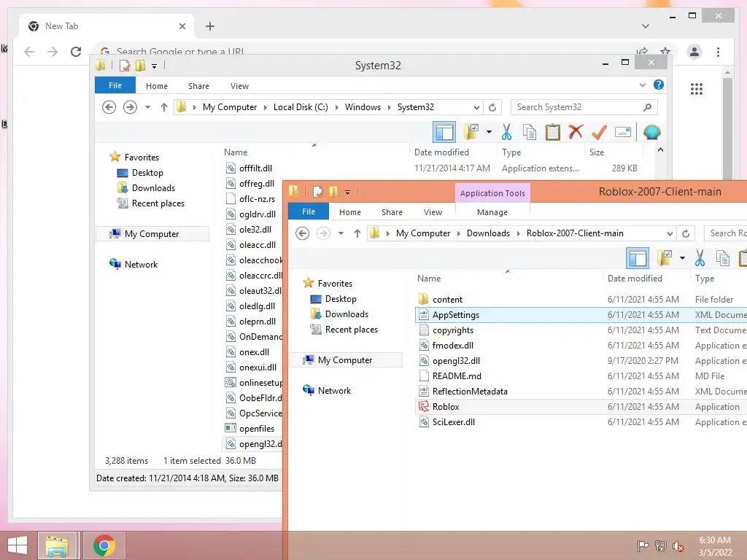Viewport: 747px width, 560px height.
Task: Click the red X Delete icon in System32 toolbar
Action: point(576,131)
